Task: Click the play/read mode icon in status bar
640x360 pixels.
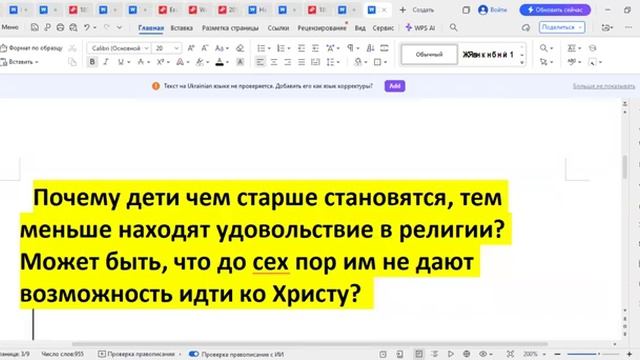Action: tap(451, 354)
